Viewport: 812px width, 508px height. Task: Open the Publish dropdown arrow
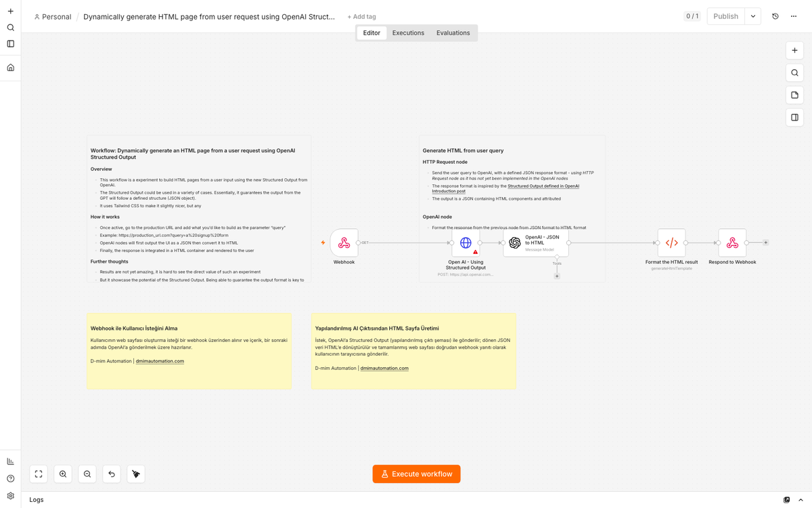[x=752, y=16]
